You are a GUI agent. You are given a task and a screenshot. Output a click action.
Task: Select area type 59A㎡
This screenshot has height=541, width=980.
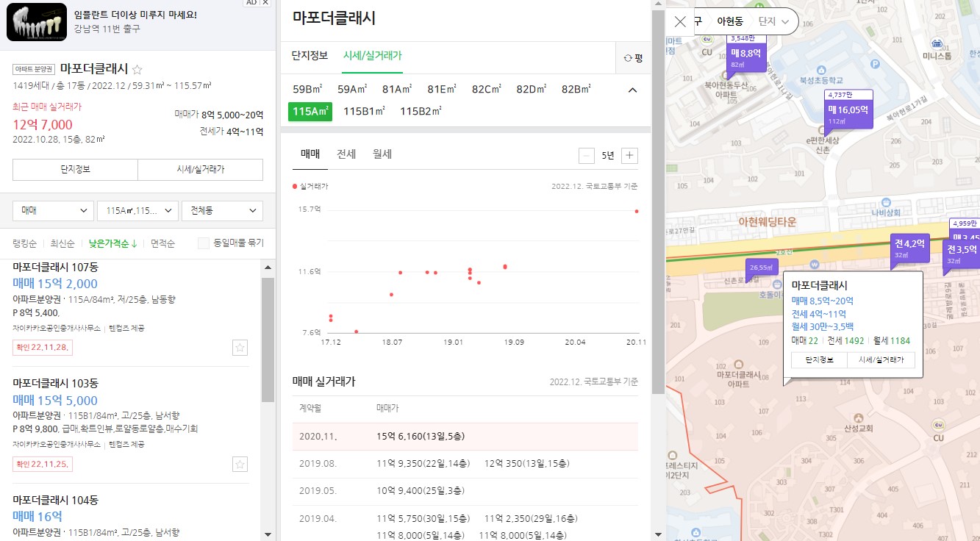pos(352,90)
